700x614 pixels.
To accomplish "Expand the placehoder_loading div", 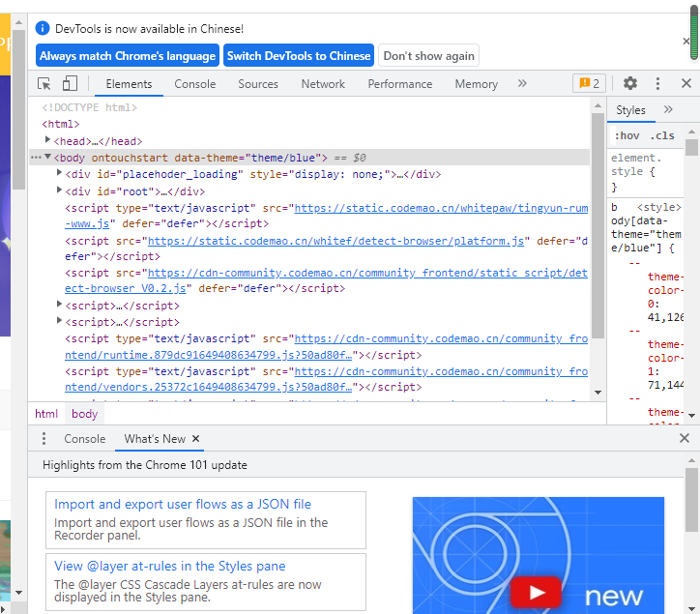I will (59, 173).
